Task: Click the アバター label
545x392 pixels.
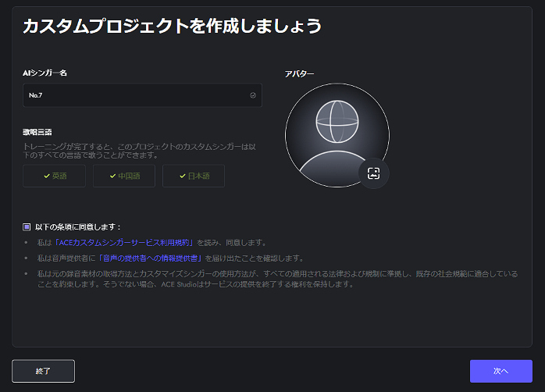Action: point(300,74)
